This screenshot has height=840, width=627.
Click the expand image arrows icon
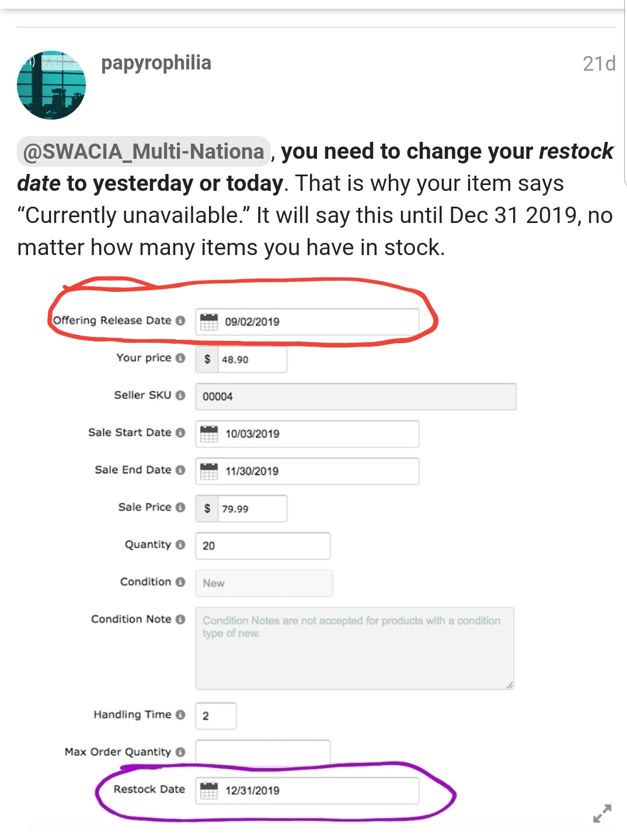click(601, 813)
